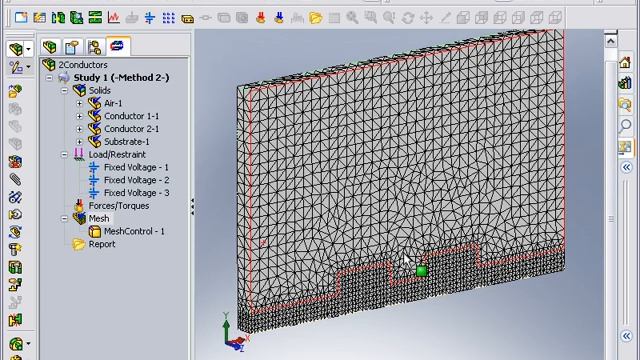
Task: Open the bar chart icon in right pane
Action: pos(625,83)
